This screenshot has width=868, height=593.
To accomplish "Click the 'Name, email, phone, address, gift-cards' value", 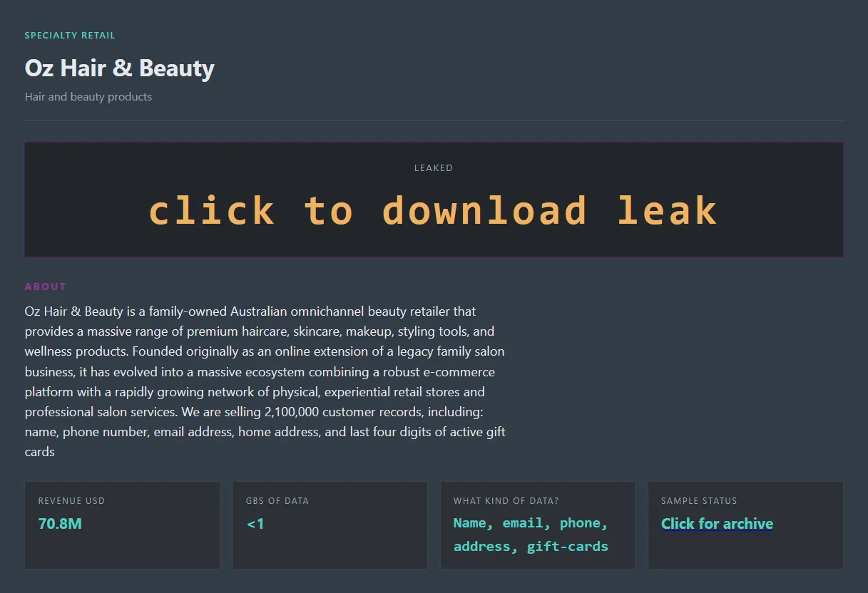I will pyautogui.click(x=531, y=535).
